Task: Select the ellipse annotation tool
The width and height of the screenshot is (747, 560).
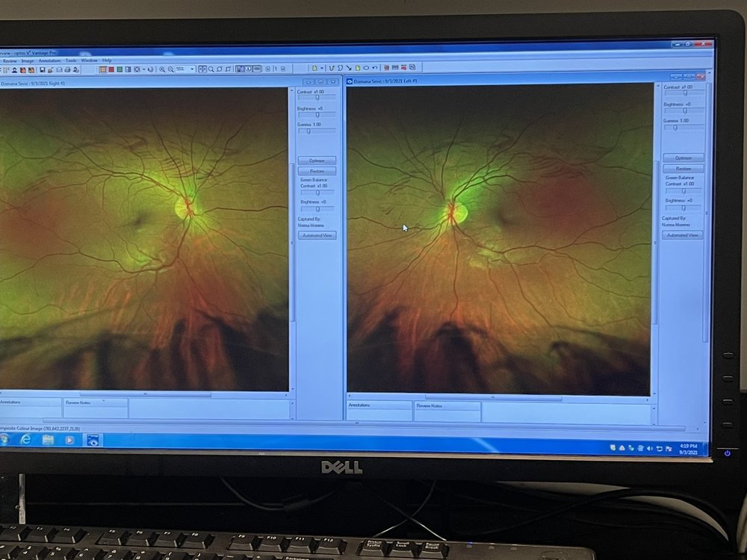Action: [x=366, y=68]
